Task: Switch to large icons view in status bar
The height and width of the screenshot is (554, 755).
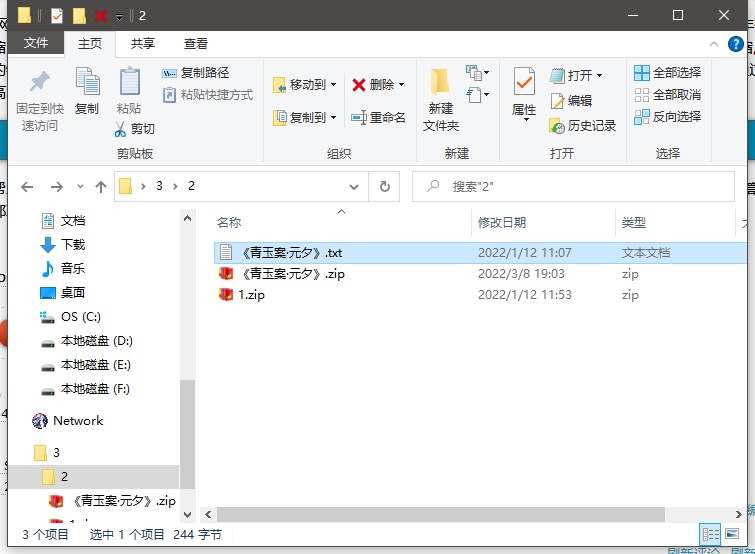Action: (x=732, y=534)
